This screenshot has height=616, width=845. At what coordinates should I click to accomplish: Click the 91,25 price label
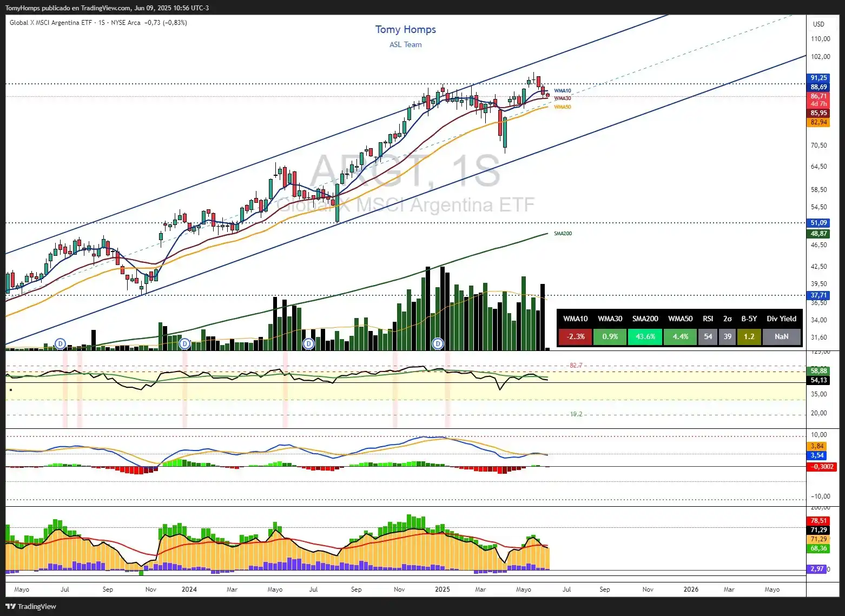pos(818,78)
